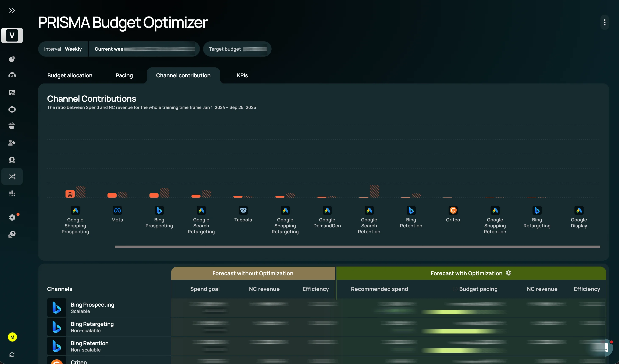Click the orange Google Shopping Prospecting spend bar
The image size is (619, 364).
pos(70,194)
